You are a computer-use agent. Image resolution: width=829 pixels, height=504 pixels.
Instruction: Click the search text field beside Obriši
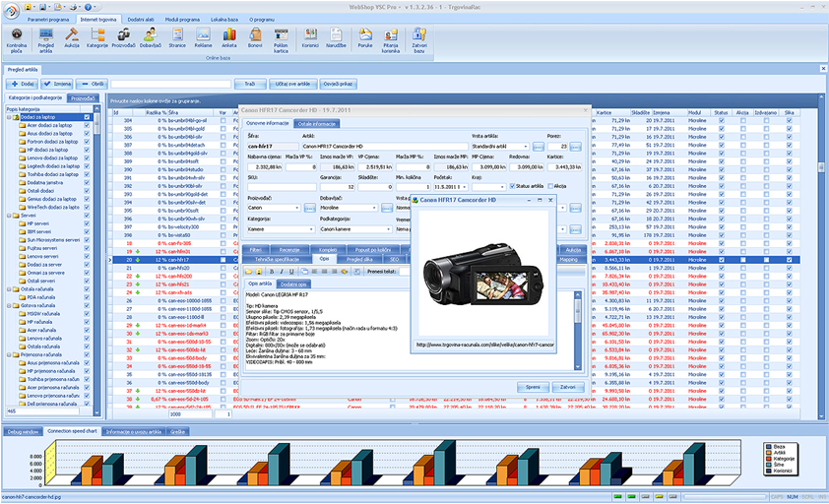(x=170, y=84)
